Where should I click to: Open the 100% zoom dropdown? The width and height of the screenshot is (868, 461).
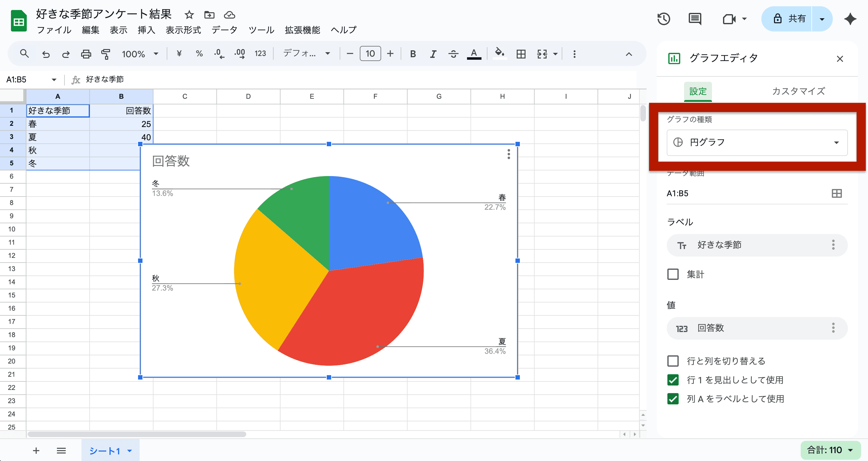(140, 54)
